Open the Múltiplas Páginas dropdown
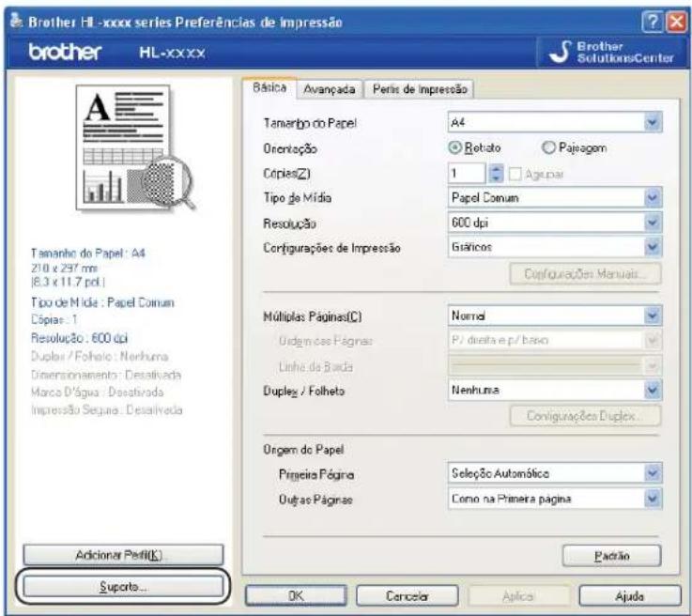 [555, 316]
